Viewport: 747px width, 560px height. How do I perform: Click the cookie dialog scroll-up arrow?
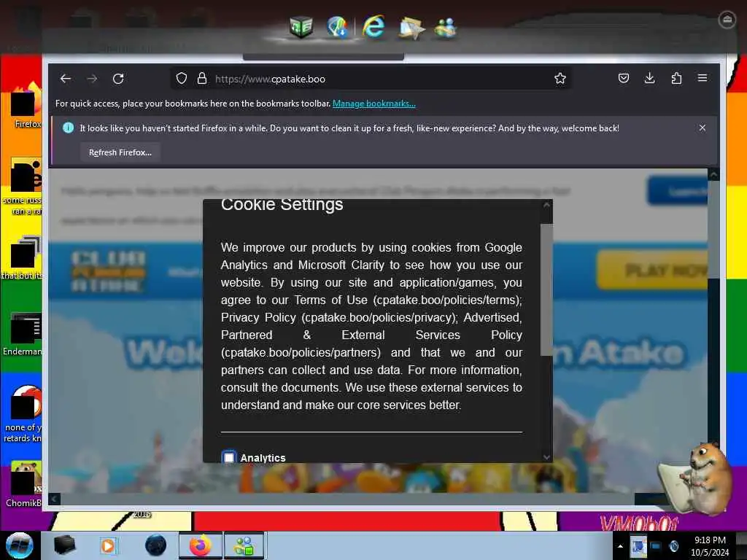click(x=546, y=205)
